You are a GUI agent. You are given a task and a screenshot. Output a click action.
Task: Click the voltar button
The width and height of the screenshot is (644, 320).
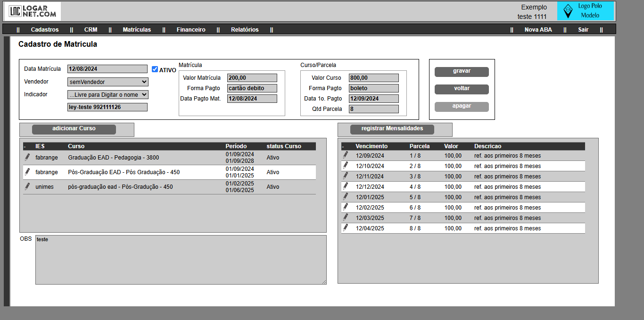pos(462,89)
